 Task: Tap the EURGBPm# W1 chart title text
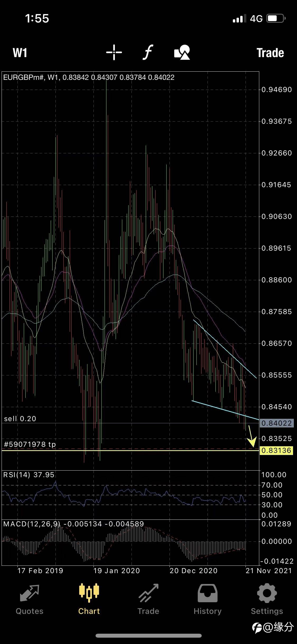(89, 77)
